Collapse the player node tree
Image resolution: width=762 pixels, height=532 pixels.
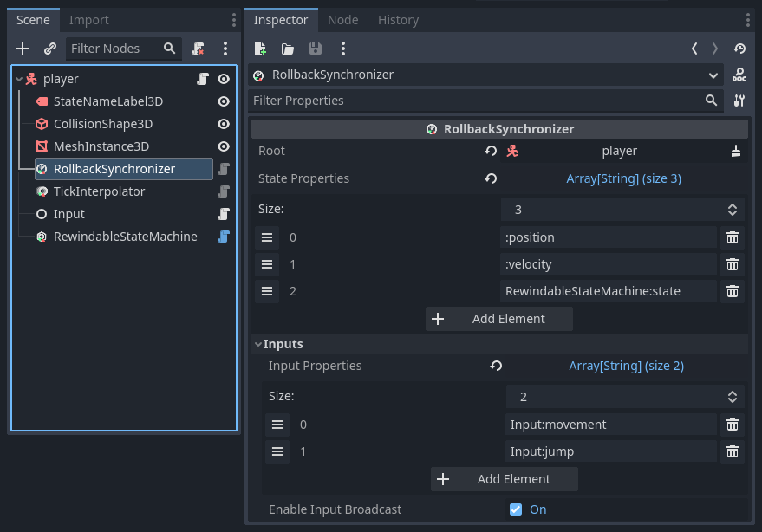pyautogui.click(x=19, y=79)
